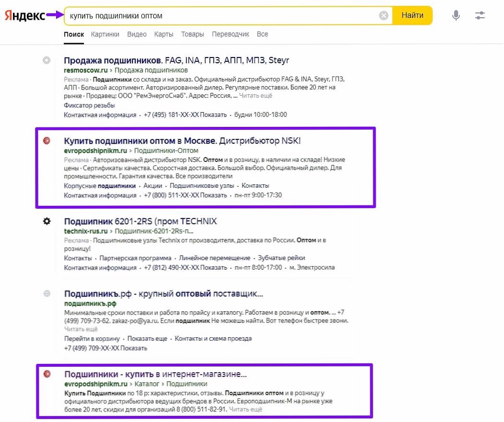Focus the search input field
504x422 pixels.
point(222,16)
